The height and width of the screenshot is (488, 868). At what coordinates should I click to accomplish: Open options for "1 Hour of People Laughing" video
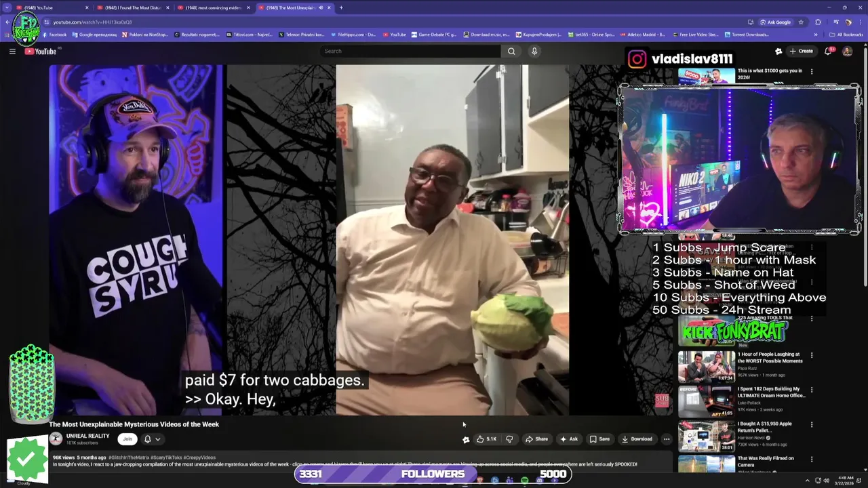(x=812, y=355)
